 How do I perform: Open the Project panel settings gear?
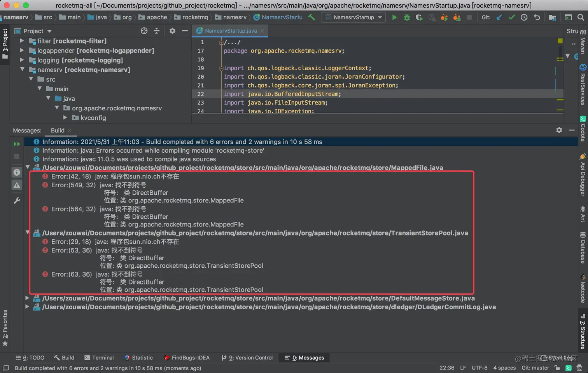(172, 31)
